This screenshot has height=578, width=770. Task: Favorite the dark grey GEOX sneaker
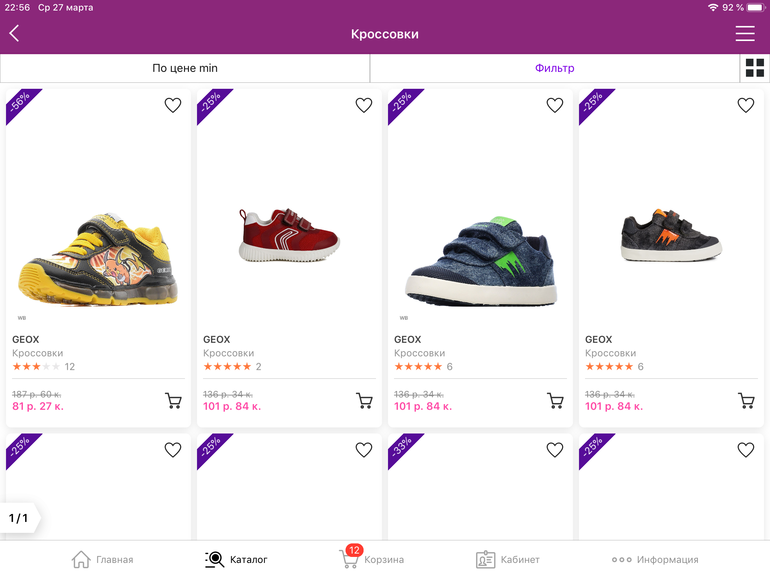tap(746, 105)
